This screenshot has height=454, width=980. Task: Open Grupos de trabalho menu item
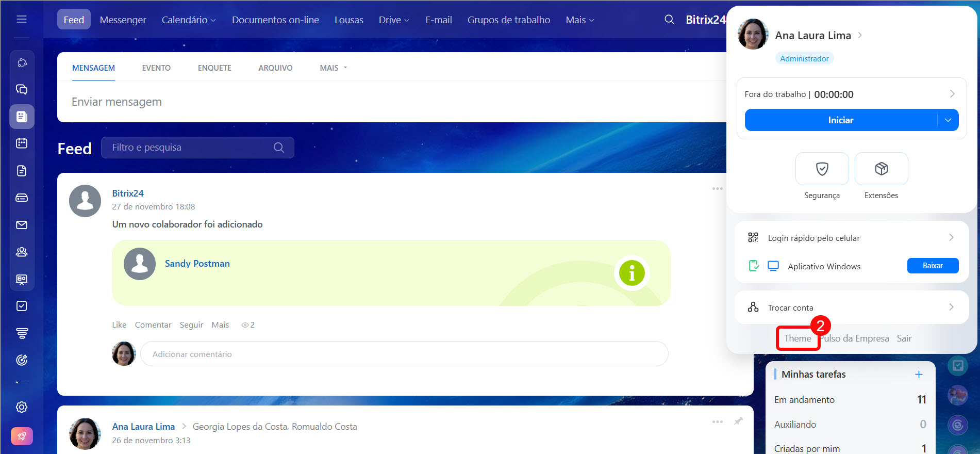(x=508, y=20)
